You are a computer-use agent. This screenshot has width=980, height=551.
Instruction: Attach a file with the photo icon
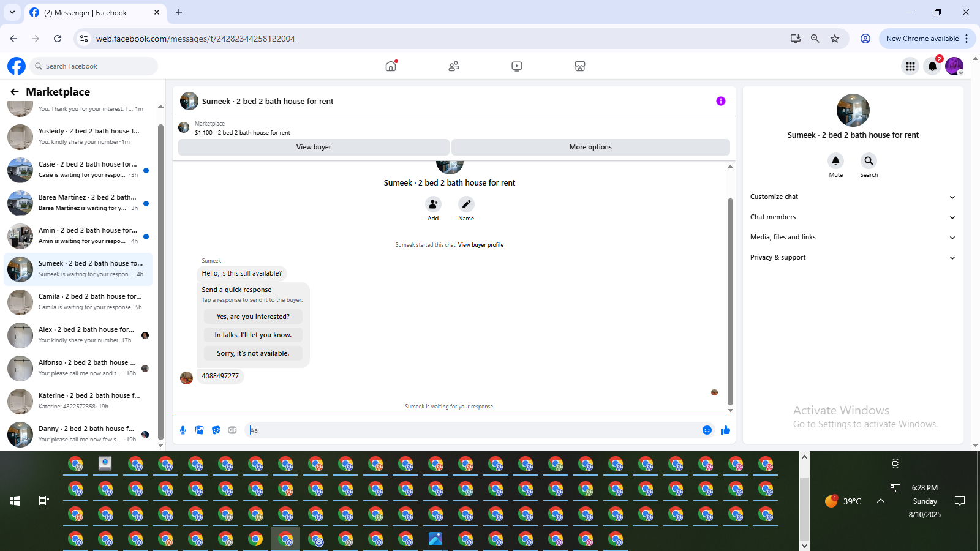coord(199,430)
